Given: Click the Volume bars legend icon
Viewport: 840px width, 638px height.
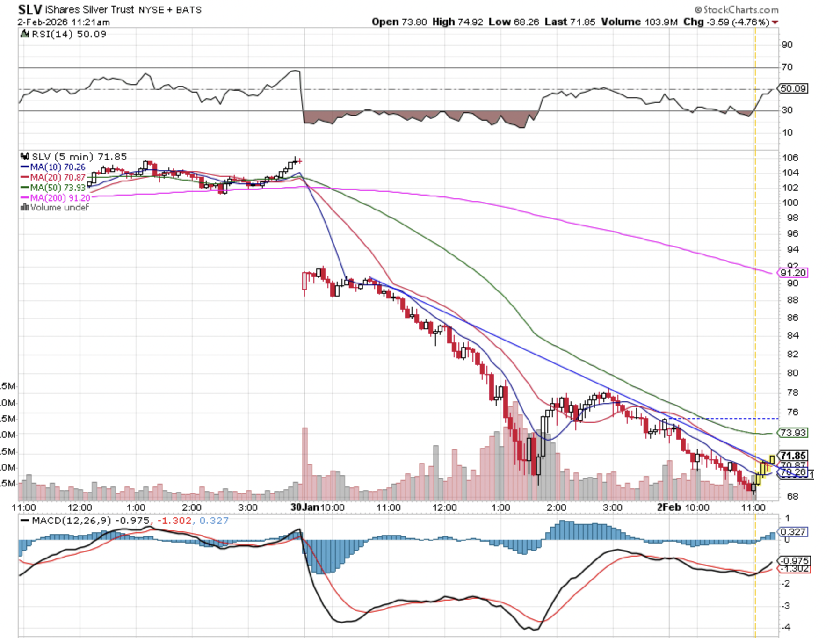Looking at the screenshot, I should [24, 207].
